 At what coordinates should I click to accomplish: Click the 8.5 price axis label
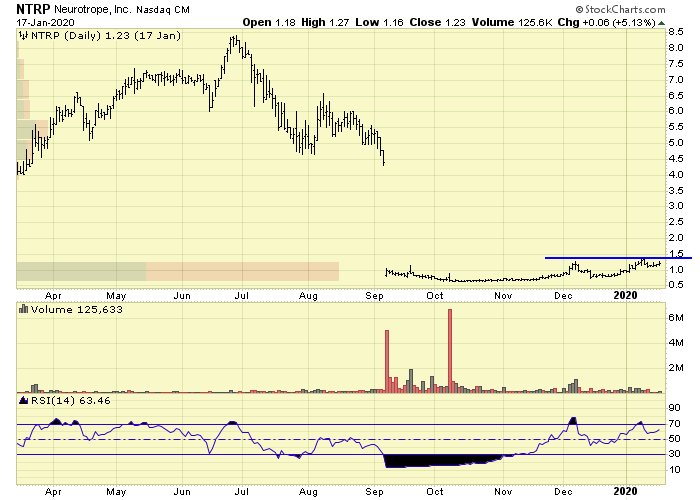pyautogui.click(x=676, y=32)
